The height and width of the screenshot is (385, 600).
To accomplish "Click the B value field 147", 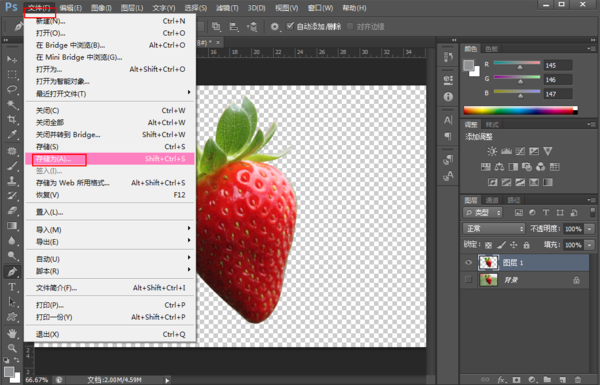I will click(558, 94).
